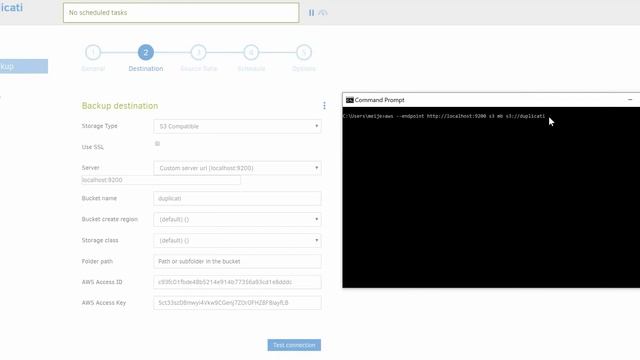Click the AWS Access Key field
Screen dimensions: 640x360
(237, 303)
